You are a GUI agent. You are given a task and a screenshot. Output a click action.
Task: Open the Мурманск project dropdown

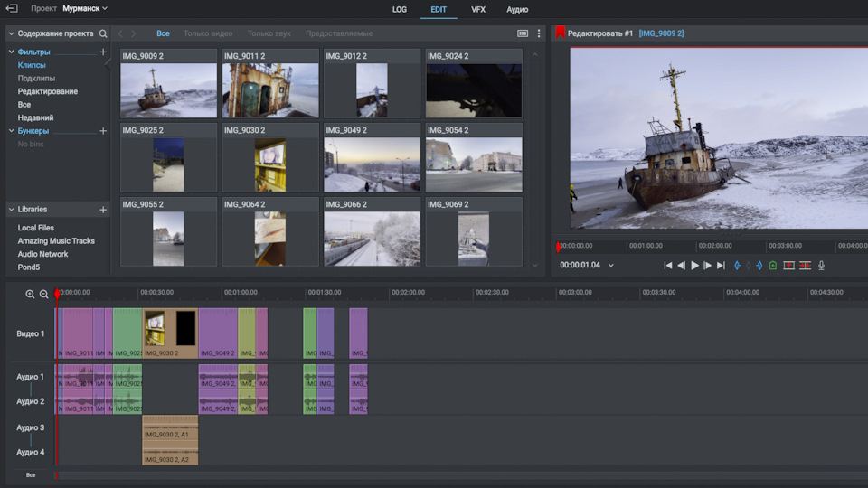tap(84, 8)
